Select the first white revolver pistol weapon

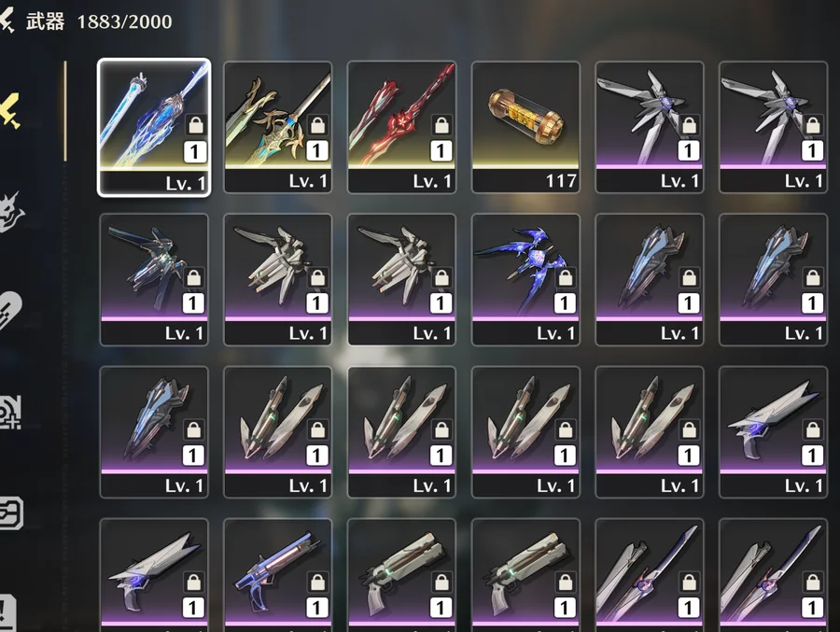click(x=401, y=575)
